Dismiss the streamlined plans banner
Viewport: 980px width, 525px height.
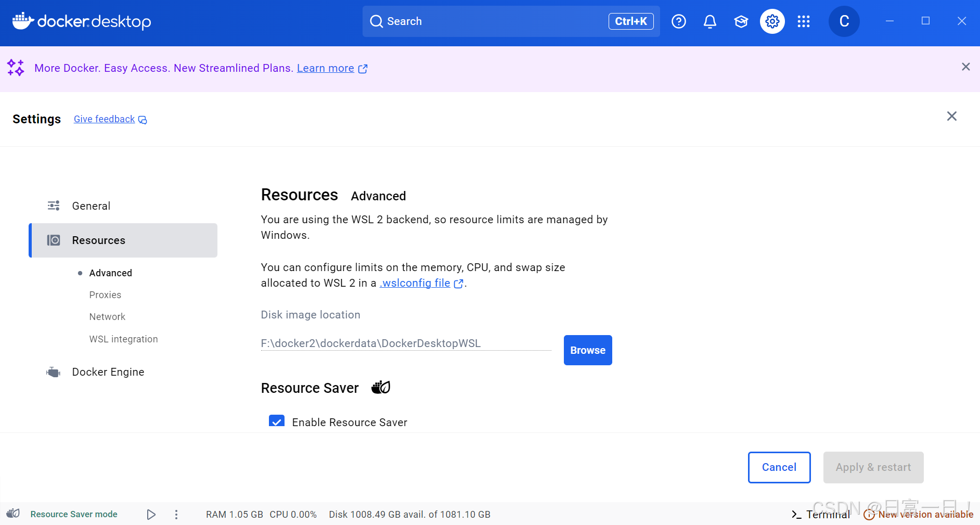pyautogui.click(x=965, y=67)
